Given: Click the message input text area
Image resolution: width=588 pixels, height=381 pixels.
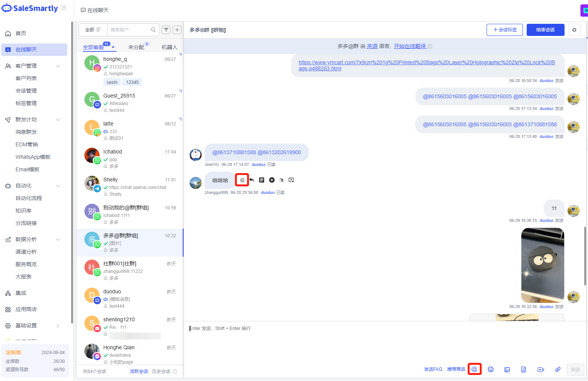Looking at the screenshot, I should point(385,342).
